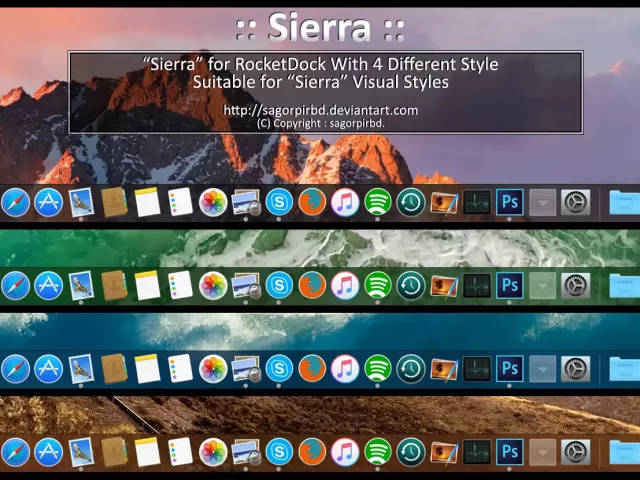Open Photoshop in the top dock

coord(509,203)
